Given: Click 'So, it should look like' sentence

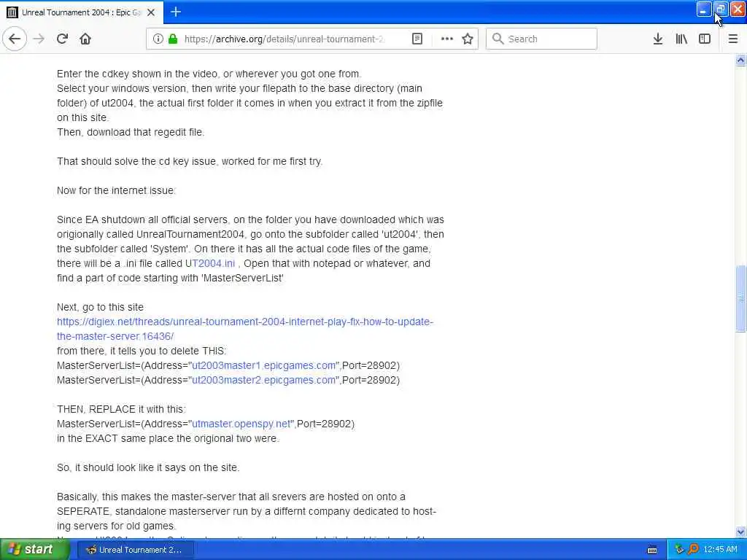Looking at the screenshot, I should (x=148, y=467).
